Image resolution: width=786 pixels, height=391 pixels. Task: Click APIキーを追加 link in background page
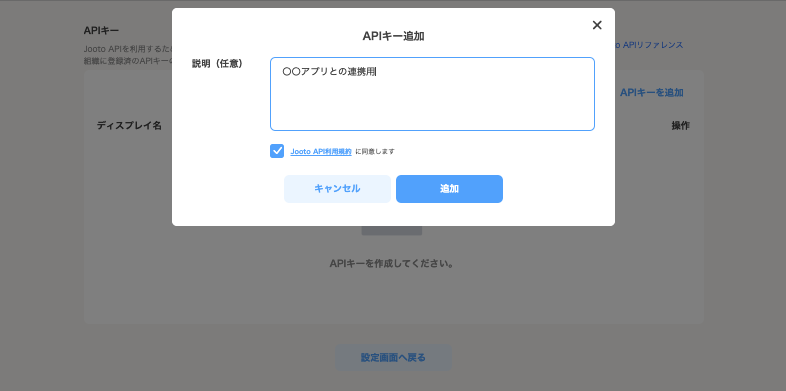[x=651, y=92]
